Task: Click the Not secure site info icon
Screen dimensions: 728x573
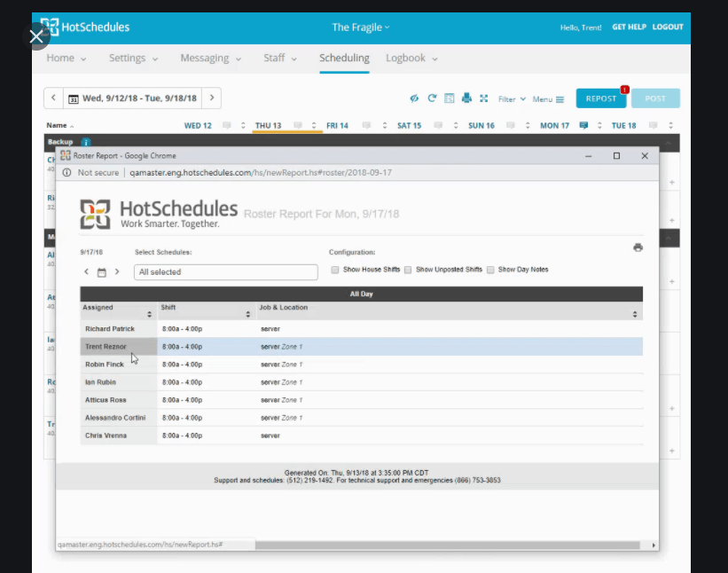Action: (x=67, y=173)
